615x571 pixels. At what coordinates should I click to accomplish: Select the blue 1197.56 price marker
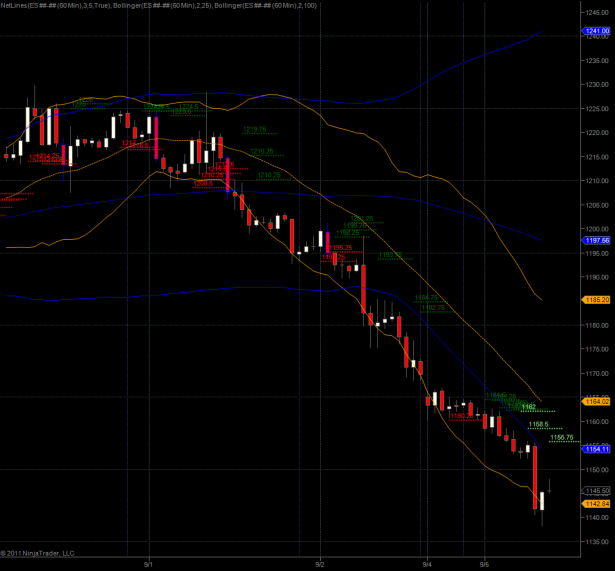598,241
